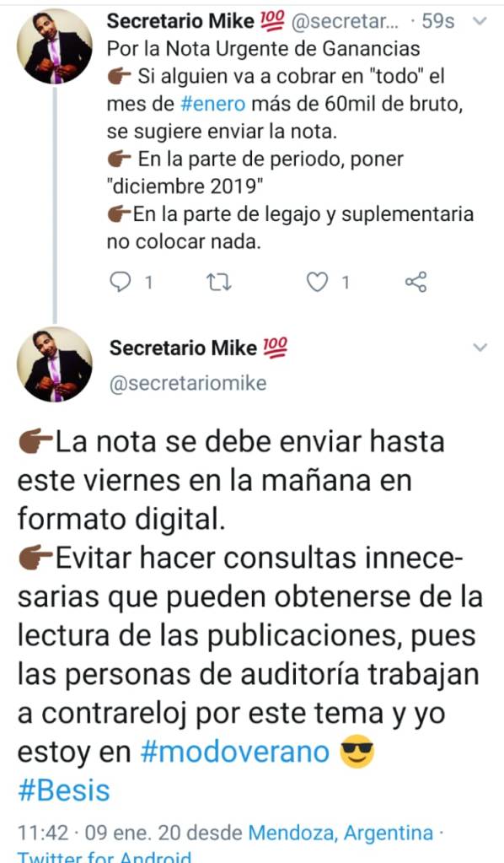Image resolution: width=504 pixels, height=863 pixels.
Task: Expand the options chevron on second tweet
Action: (x=480, y=348)
